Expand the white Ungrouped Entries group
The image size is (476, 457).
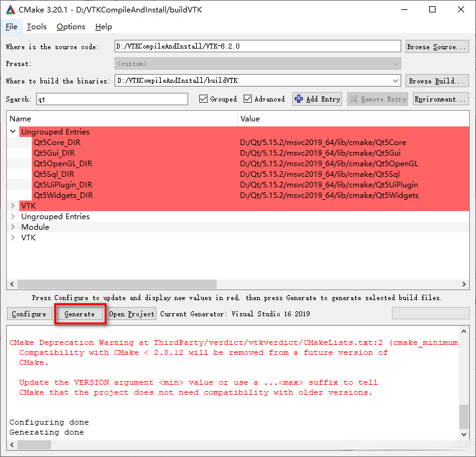(12, 217)
